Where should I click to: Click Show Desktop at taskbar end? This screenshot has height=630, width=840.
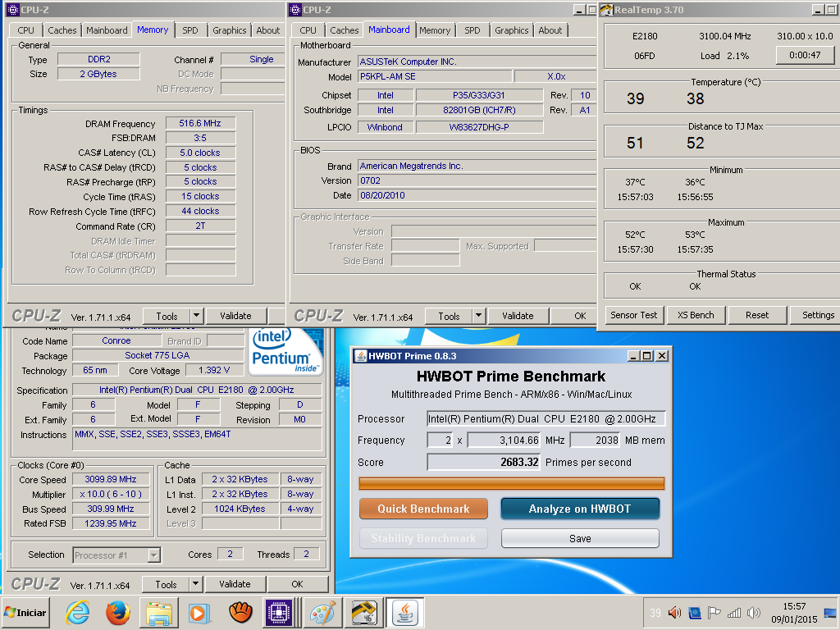[830, 613]
